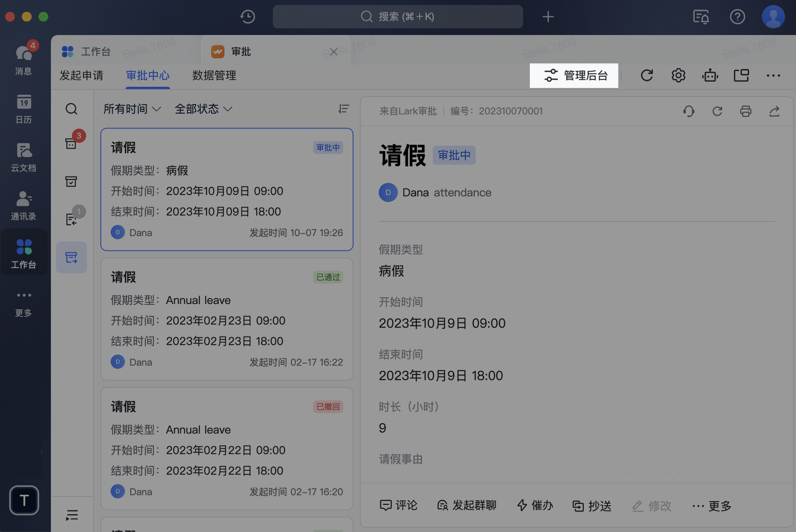Toggle the collapse sidebar list icon
The width and height of the screenshot is (796, 532).
tap(72, 515)
